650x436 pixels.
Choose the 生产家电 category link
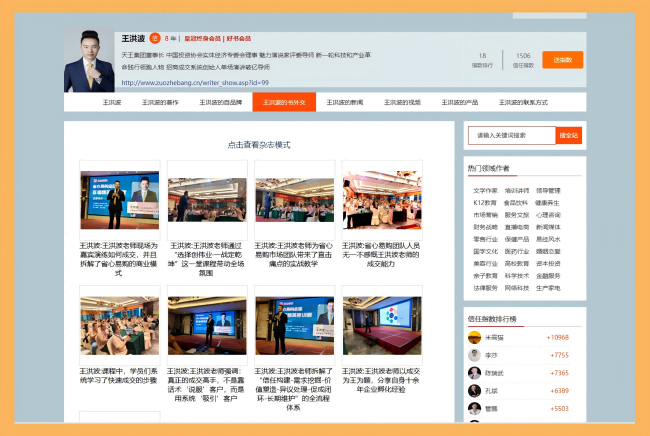coord(548,288)
